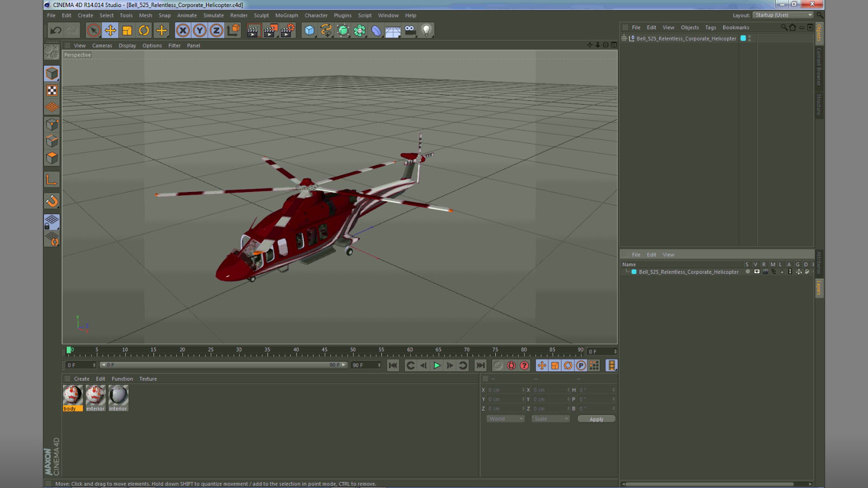Activate the Rotate tool in top toolbar
Screen dimensions: 868x488
(144, 30)
